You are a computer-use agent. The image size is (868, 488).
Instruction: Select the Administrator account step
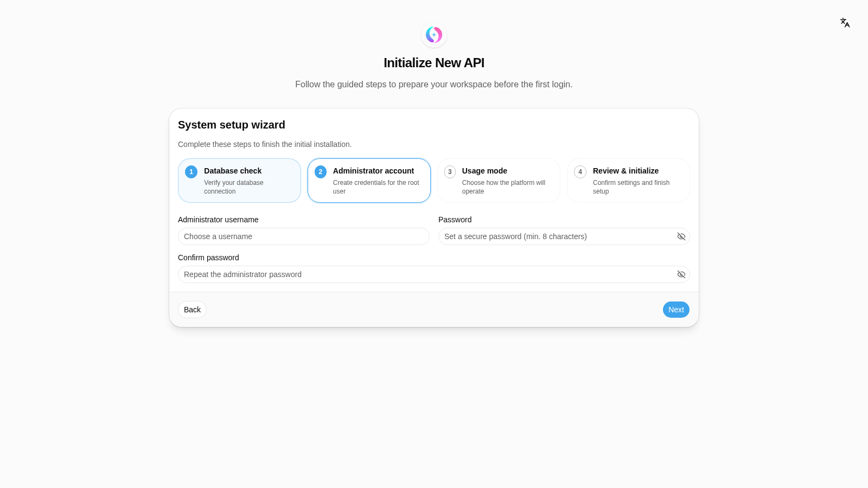coord(369,181)
